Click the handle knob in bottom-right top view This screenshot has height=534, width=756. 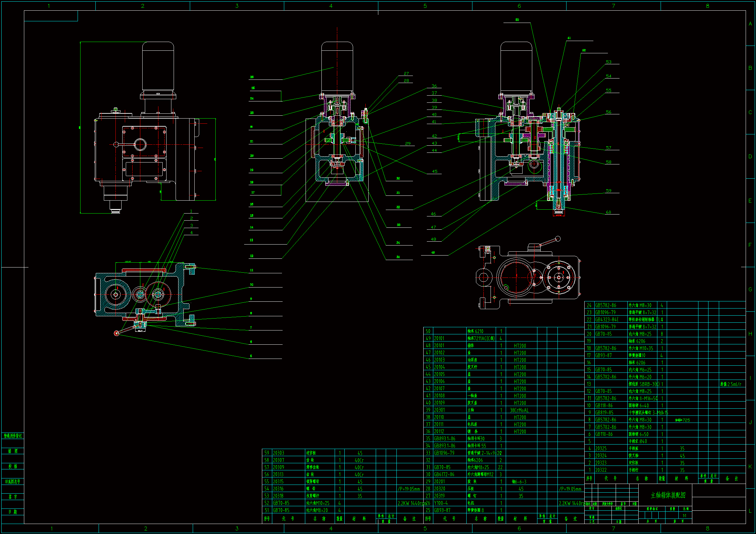click(558, 238)
